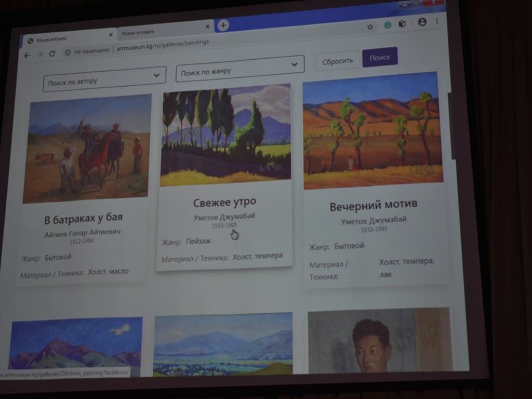Click material 'Холст, темпера' under Свежее утро
The height and width of the screenshot is (399, 532).
(258, 257)
